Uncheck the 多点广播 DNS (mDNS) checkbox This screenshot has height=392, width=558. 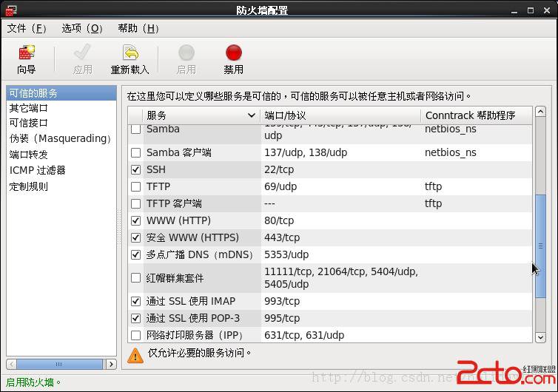[x=135, y=254]
